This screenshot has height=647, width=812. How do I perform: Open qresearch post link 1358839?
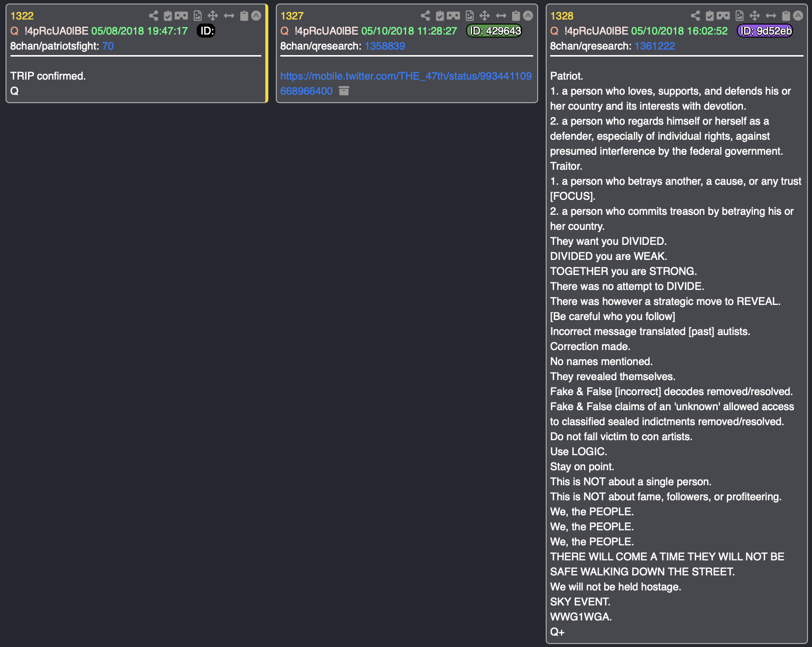click(x=384, y=46)
